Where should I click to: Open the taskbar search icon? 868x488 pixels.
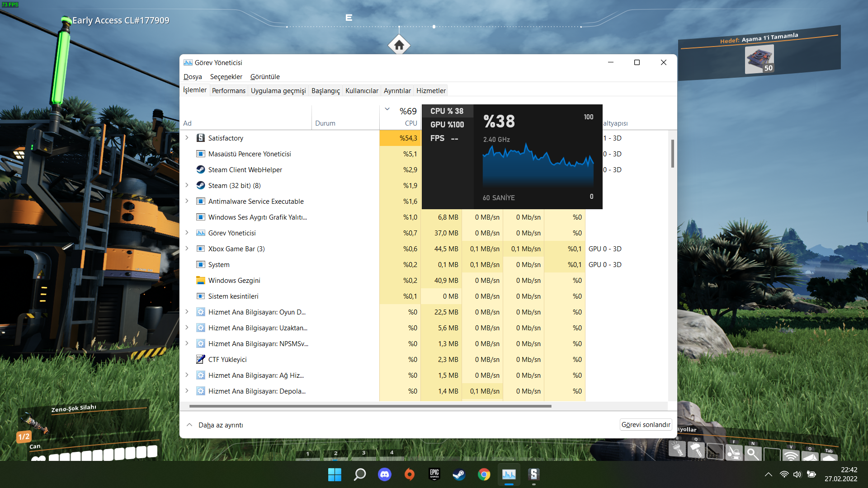(x=360, y=474)
